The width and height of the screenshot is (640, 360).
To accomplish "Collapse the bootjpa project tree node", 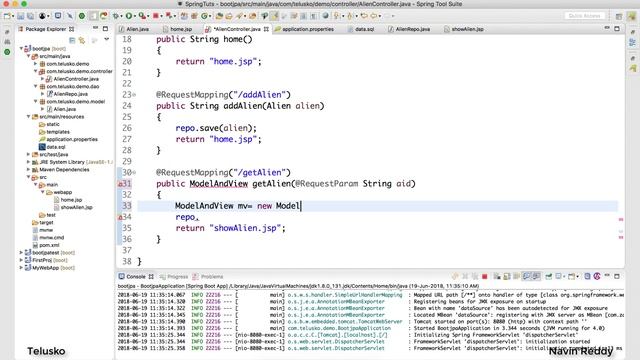I will (21, 49).
